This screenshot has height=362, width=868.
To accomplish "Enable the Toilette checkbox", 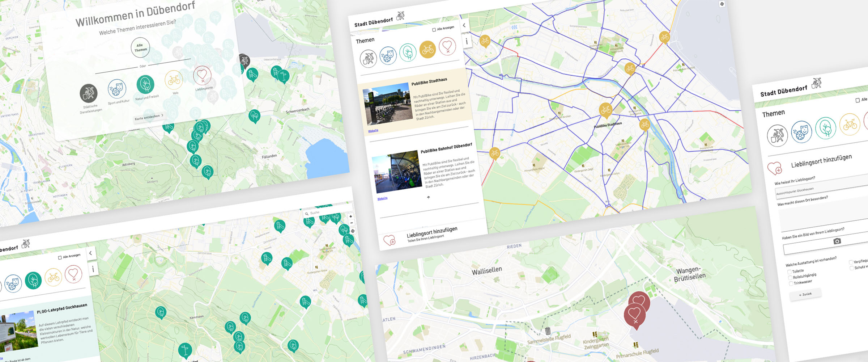I will pos(789,272).
